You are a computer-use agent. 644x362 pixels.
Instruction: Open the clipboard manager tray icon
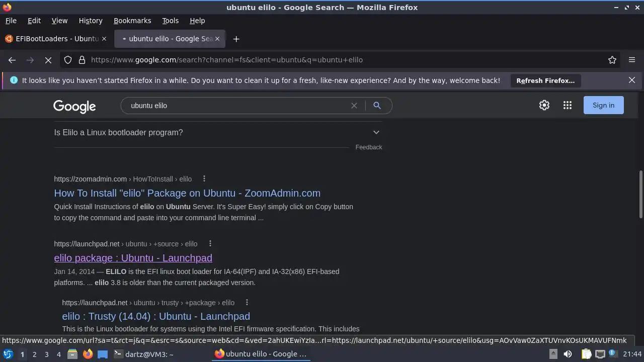586,354
